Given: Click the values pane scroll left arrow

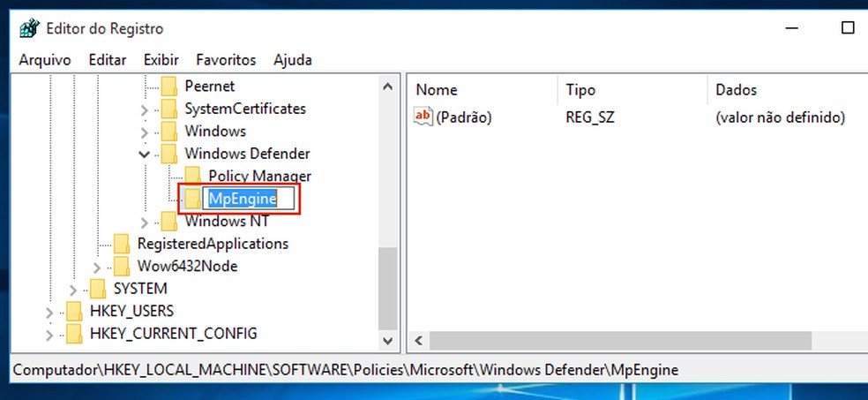Looking at the screenshot, I should (x=418, y=340).
